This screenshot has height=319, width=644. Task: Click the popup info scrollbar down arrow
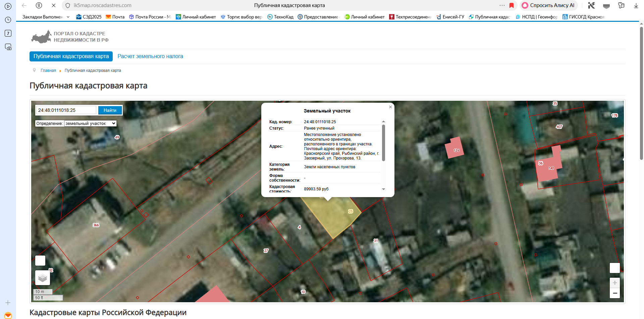pos(383,189)
